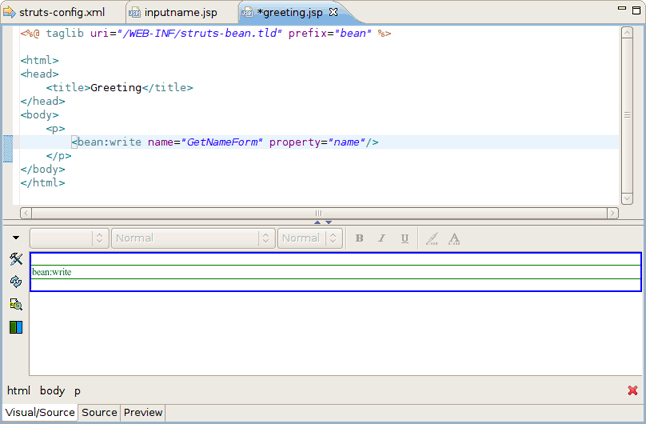Toggle italic formatting
This screenshot has height=424, width=646.
(x=382, y=238)
